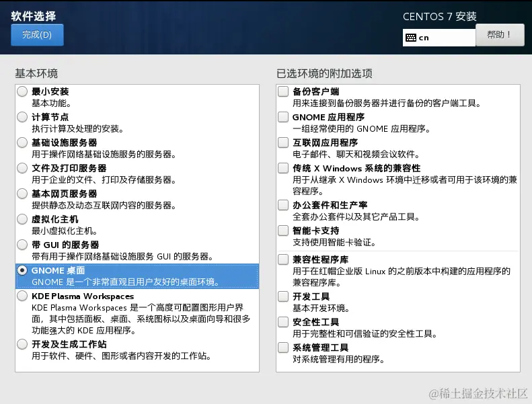The image size is (532, 404).
Task: Click text 支持使用智能卡验证。
Action: point(334,242)
